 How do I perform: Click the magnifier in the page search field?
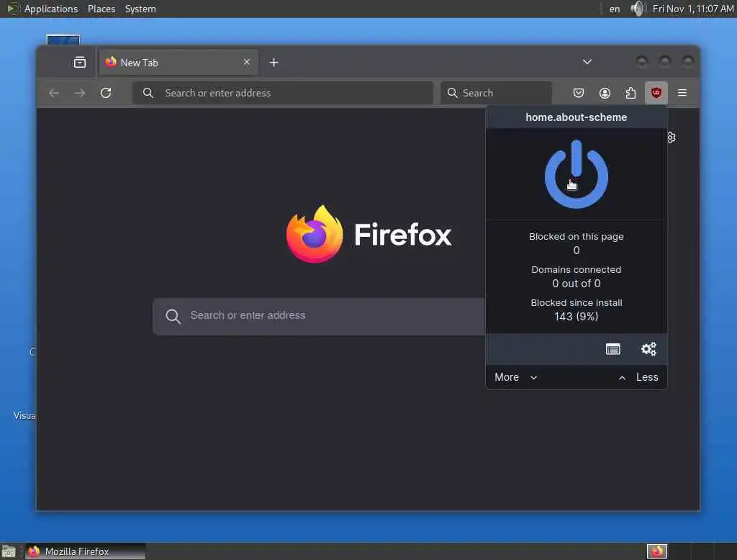click(173, 317)
